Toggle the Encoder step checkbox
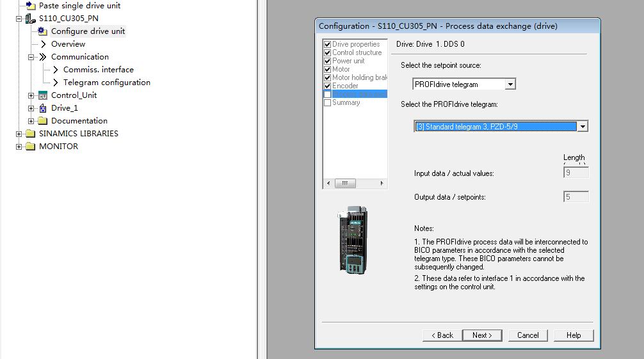The image size is (644, 359). pyautogui.click(x=327, y=86)
